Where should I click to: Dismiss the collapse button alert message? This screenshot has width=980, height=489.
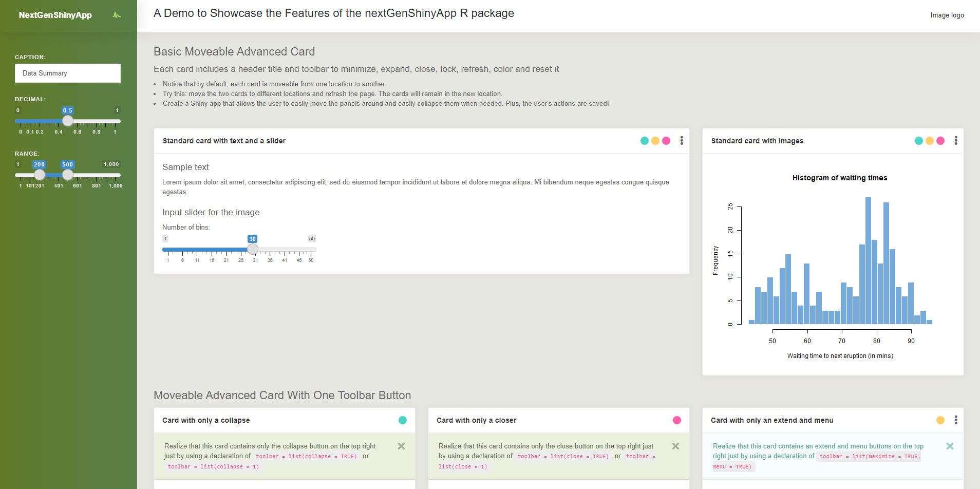401,446
